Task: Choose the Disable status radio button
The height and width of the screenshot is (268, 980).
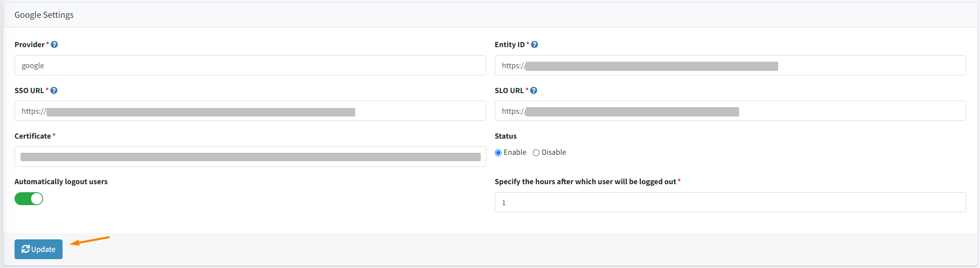Action: coord(536,153)
